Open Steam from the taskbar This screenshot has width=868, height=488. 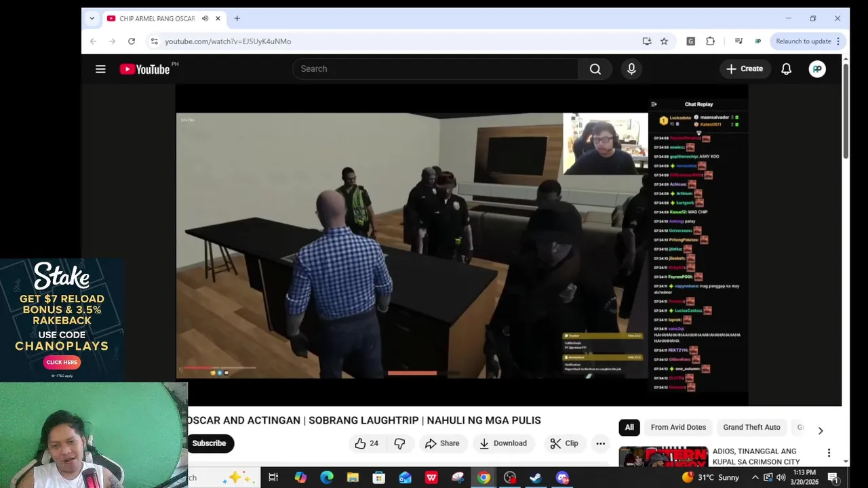[x=536, y=478]
